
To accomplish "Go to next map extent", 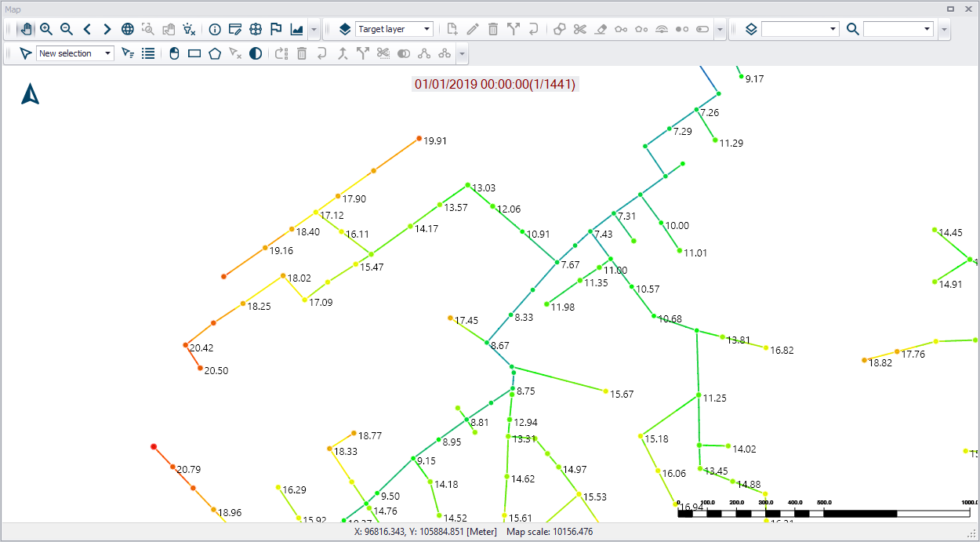I will tap(107, 29).
